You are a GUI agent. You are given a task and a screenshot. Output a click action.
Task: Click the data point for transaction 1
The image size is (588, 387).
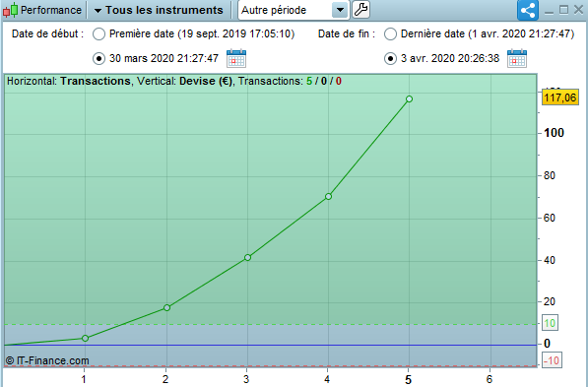coord(85,338)
